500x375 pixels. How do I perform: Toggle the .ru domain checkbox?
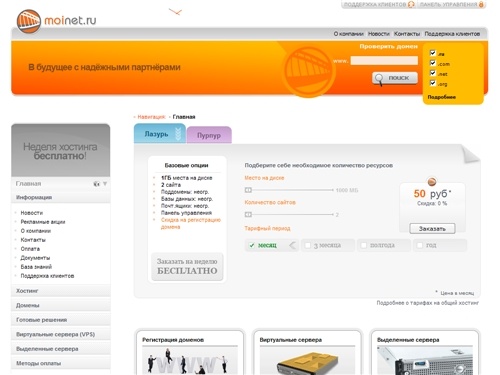pyautogui.click(x=433, y=53)
